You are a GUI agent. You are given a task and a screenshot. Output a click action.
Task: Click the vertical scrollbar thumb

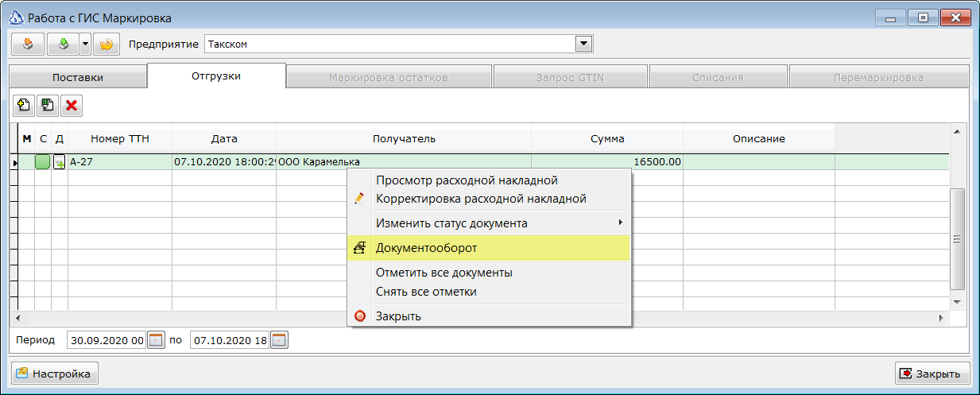[x=956, y=239]
